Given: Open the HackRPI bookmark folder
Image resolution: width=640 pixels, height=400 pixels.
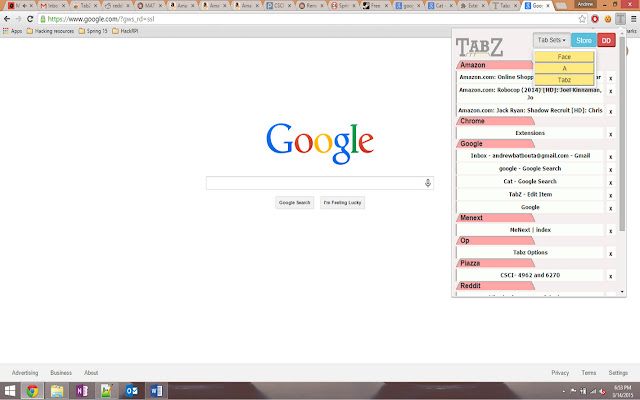Looking at the screenshot, I should [x=125, y=31].
